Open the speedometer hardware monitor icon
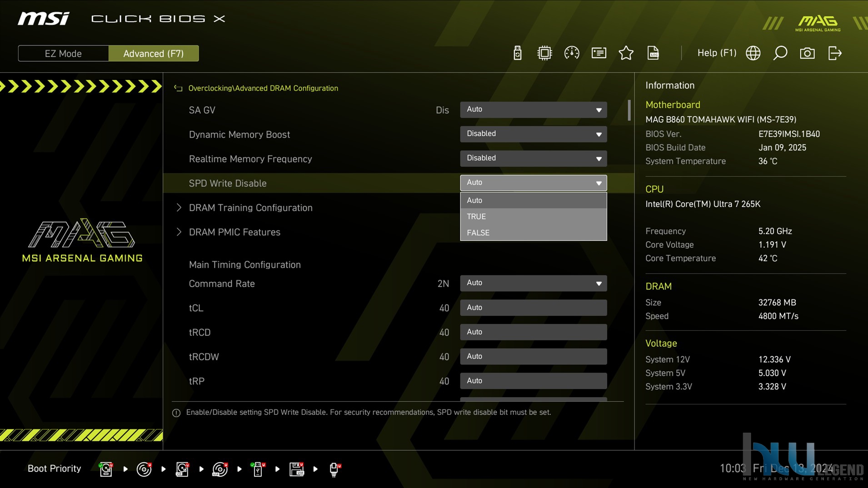Screen dimensions: 868x488 (x=572, y=53)
